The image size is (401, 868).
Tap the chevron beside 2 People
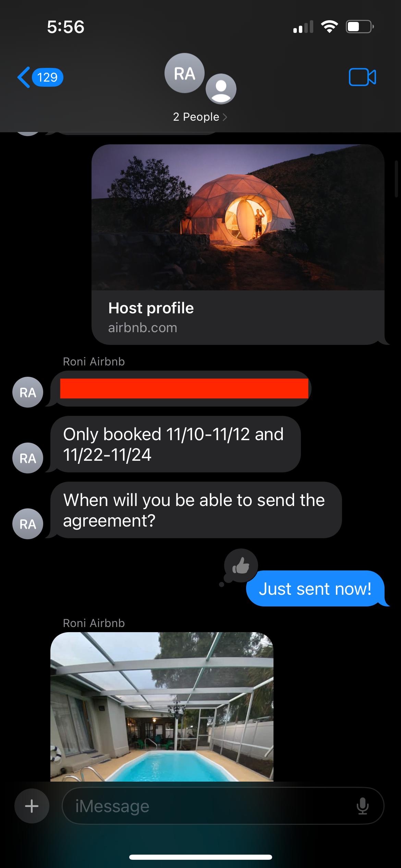coord(225,117)
